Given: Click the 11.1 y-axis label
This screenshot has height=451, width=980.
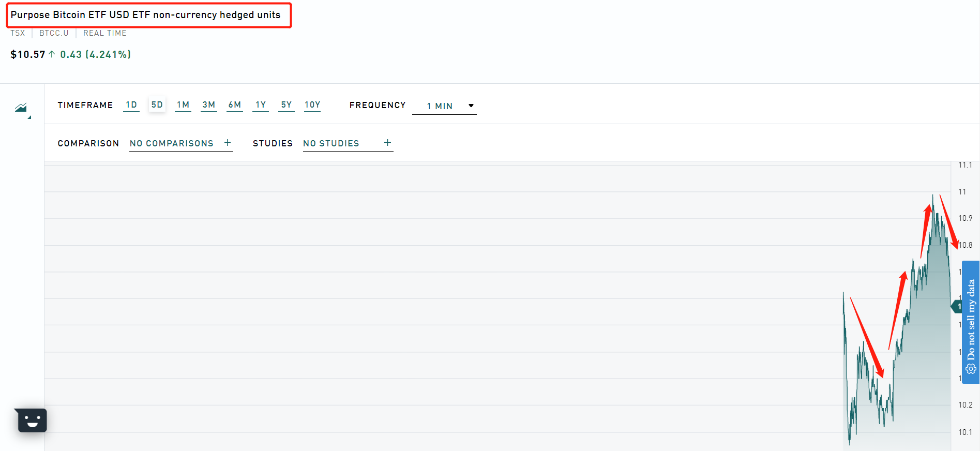Looking at the screenshot, I should pyautogui.click(x=965, y=165).
